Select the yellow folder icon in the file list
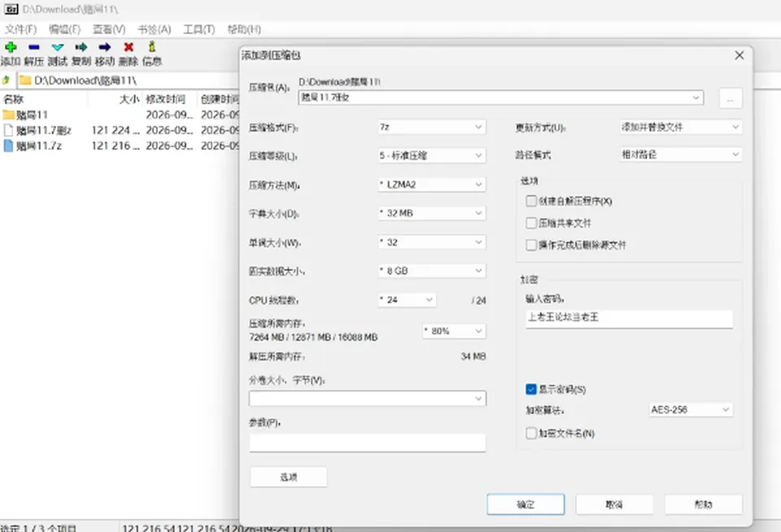This screenshot has height=532, width=781. [x=8, y=115]
